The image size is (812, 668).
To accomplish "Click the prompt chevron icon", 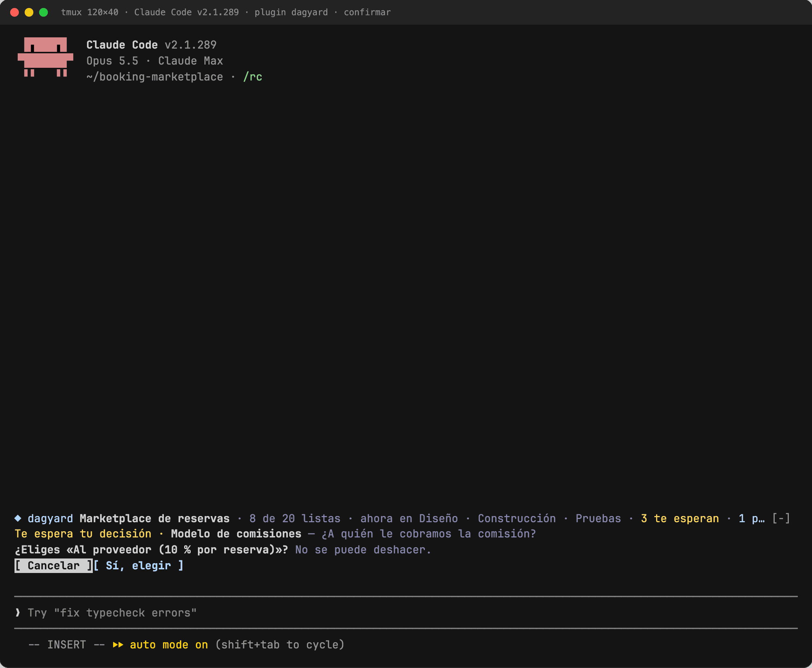I will [x=18, y=613].
